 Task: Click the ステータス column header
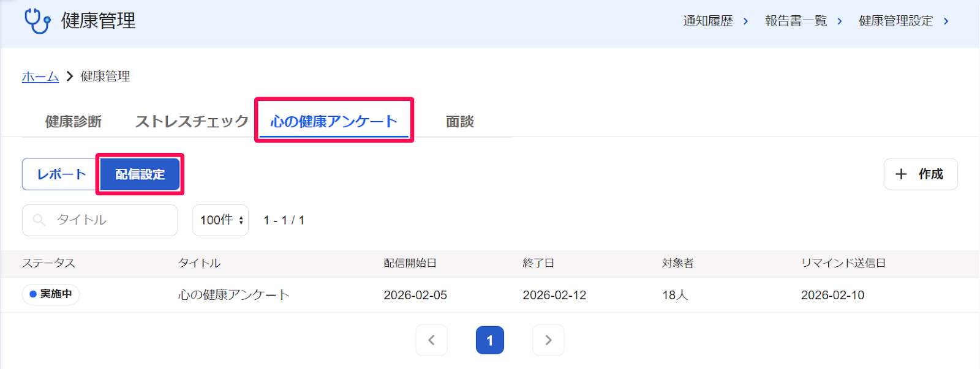[49, 263]
